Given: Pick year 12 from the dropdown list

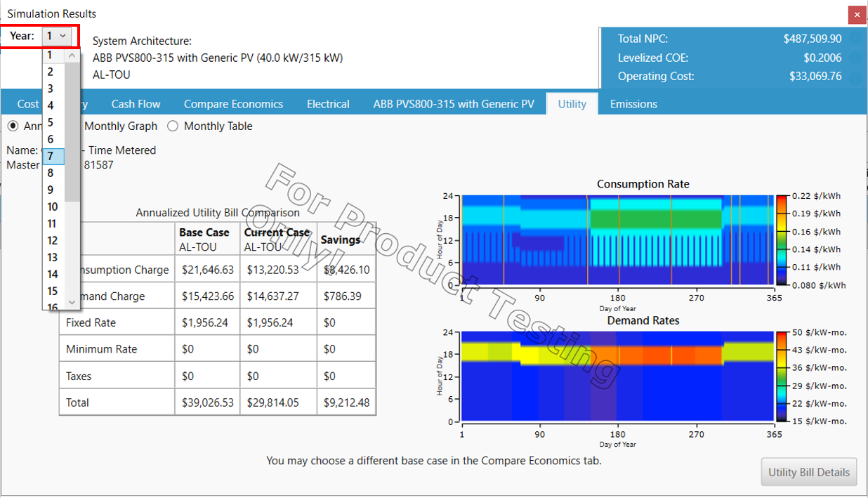Looking at the screenshot, I should pos(53,240).
